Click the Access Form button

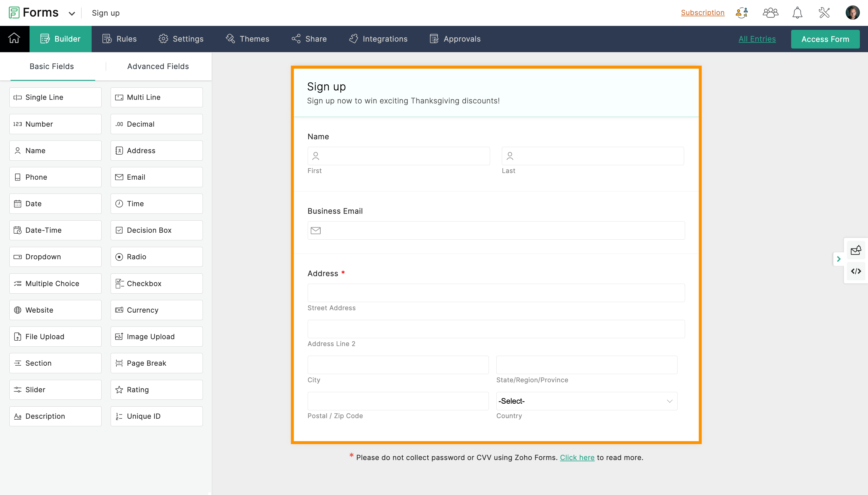(x=825, y=39)
